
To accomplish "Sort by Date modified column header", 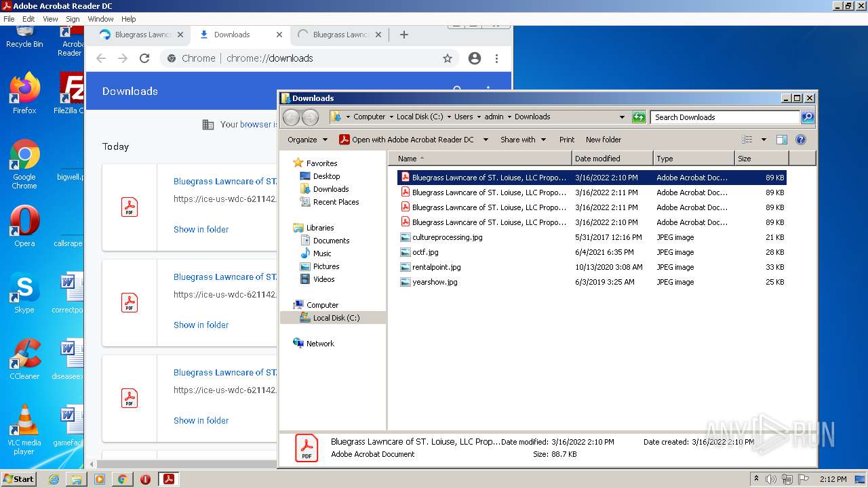I will tap(612, 159).
